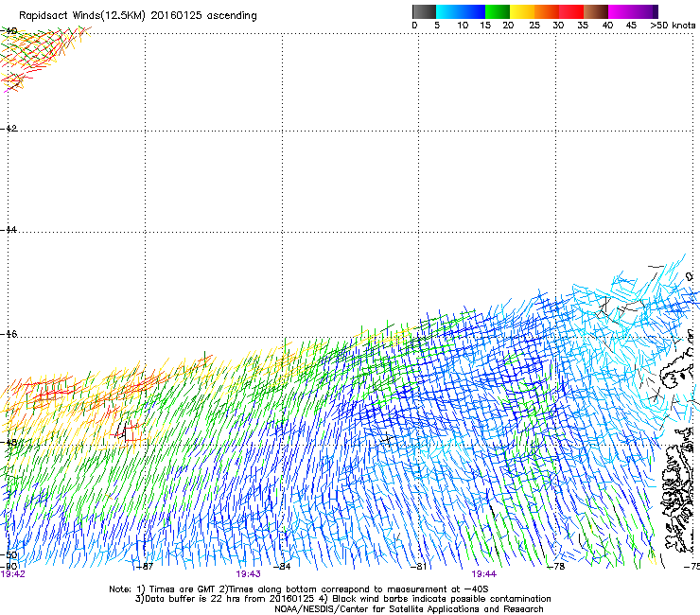Click the red 30-35 knots legend segment
This screenshot has width=700, height=615.
click(571, 11)
